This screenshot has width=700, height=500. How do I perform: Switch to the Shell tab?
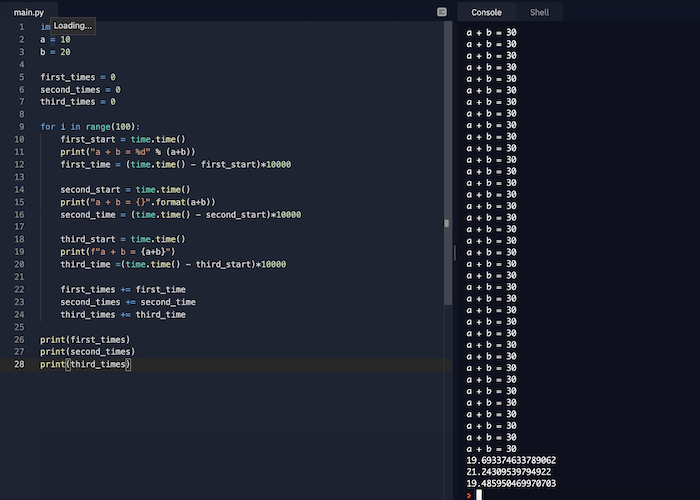[539, 12]
